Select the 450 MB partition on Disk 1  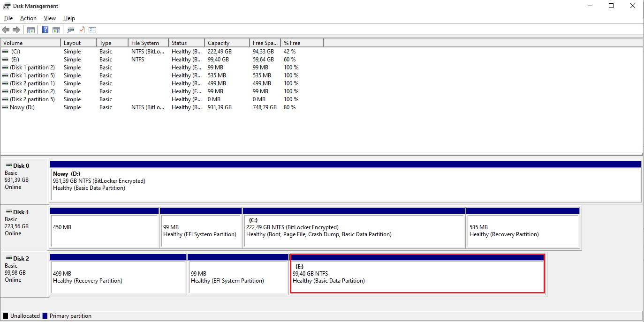coord(104,231)
